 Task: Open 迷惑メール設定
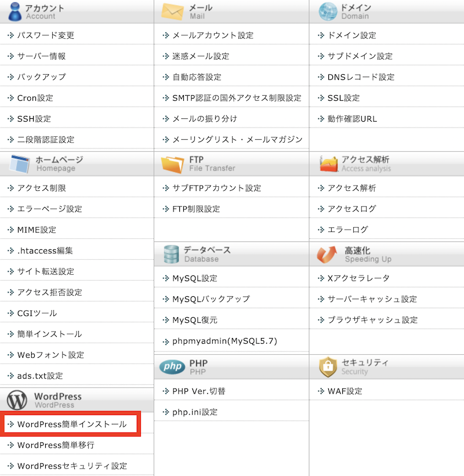pos(201,56)
